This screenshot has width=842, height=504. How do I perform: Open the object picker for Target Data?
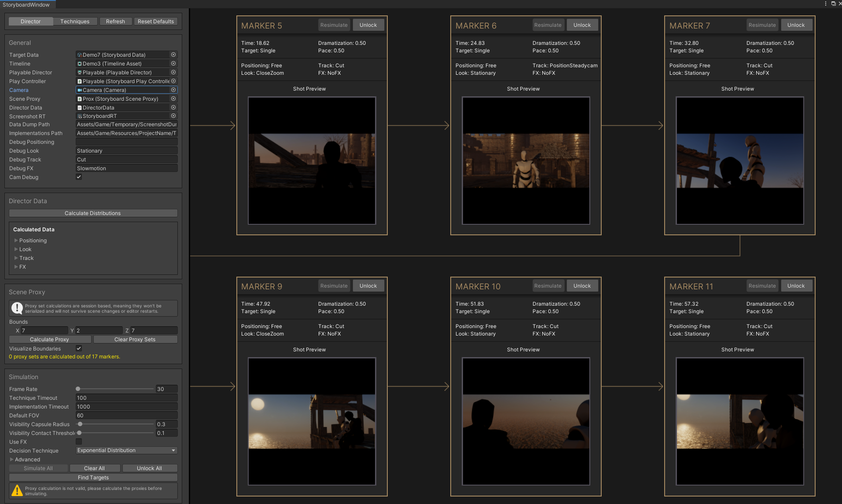(173, 55)
